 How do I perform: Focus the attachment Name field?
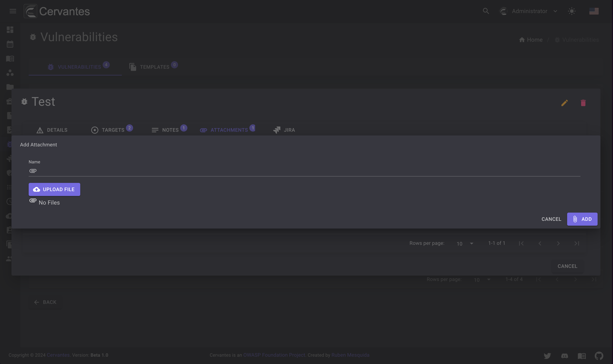(304, 171)
